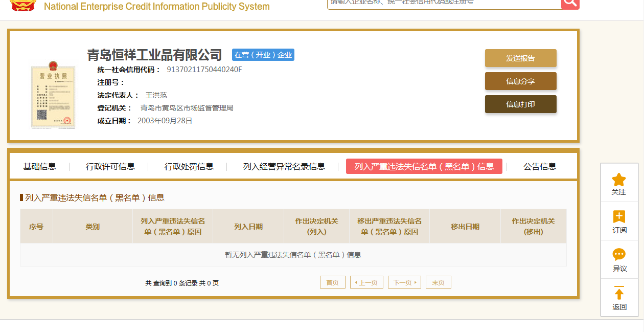The height and width of the screenshot is (332, 644).
Task: Click the 移出严重违法失信名单(黑名单)原因 column header
Action: 389,226
